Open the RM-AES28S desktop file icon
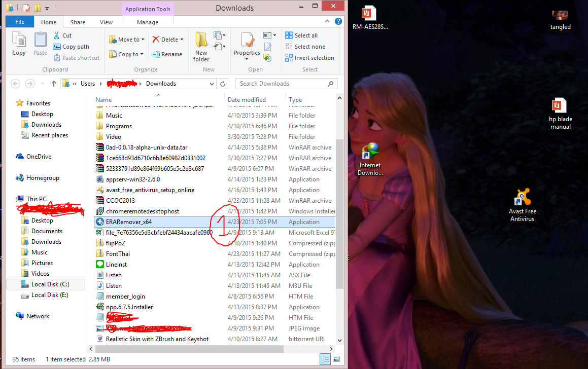This screenshot has width=588, height=369. (370, 17)
